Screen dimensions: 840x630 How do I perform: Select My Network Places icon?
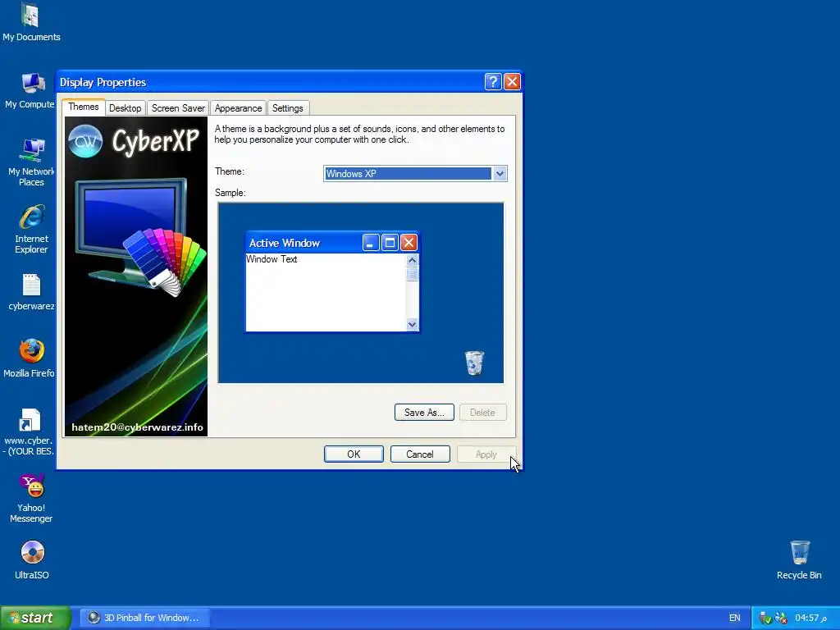pos(31,162)
